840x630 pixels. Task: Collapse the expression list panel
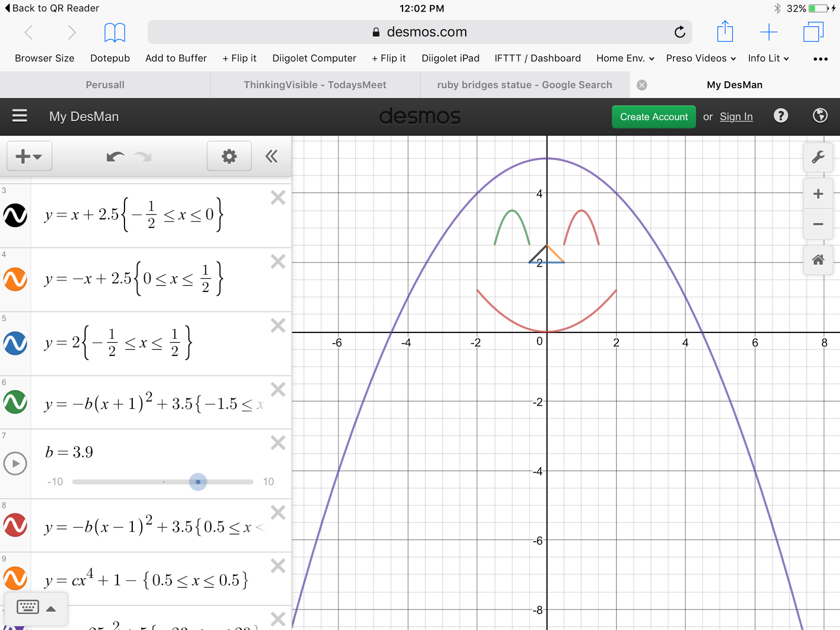(271, 156)
